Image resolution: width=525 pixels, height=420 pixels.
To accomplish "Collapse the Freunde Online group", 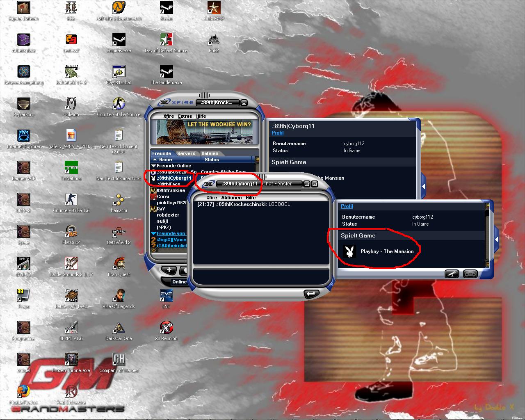I will pyautogui.click(x=154, y=166).
